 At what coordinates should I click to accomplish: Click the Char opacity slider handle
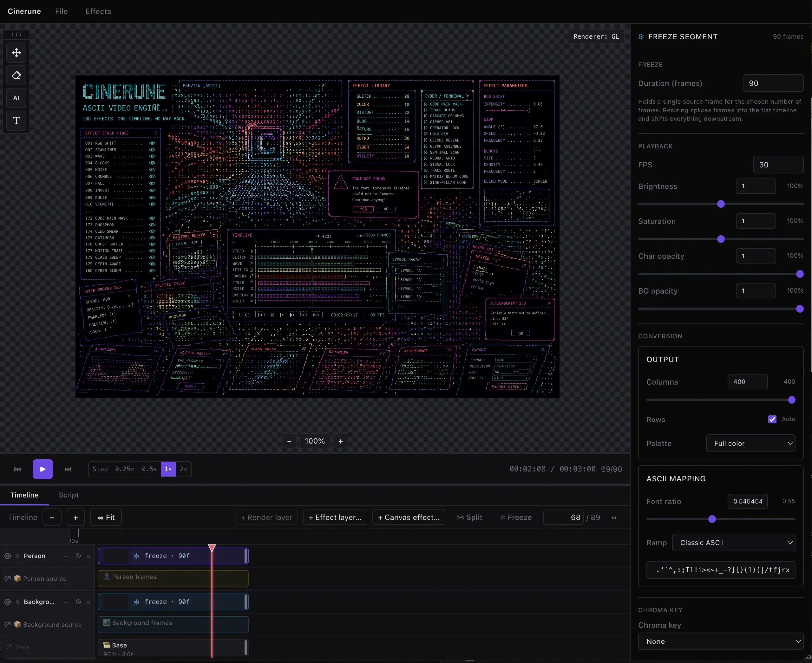coord(800,274)
